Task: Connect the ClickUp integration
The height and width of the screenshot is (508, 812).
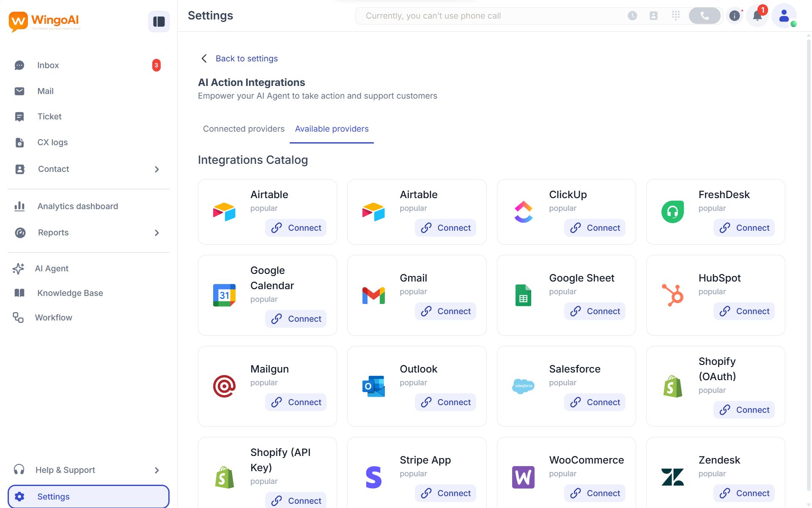Action: pos(594,228)
